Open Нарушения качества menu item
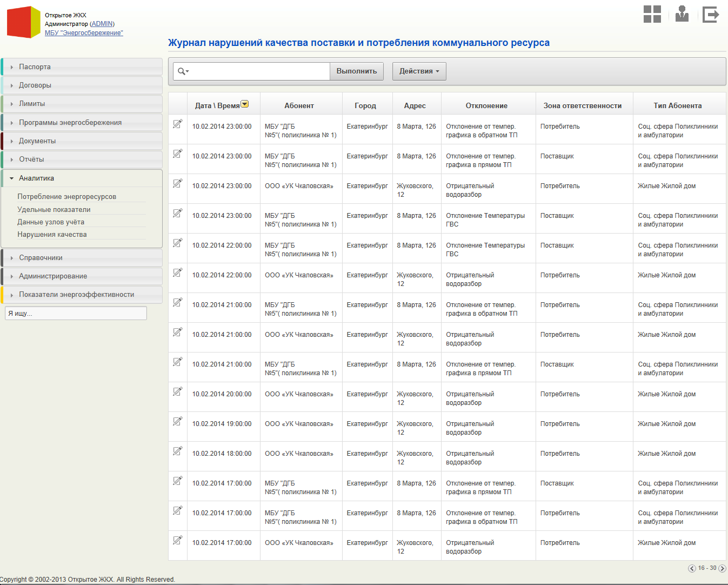 52,235
